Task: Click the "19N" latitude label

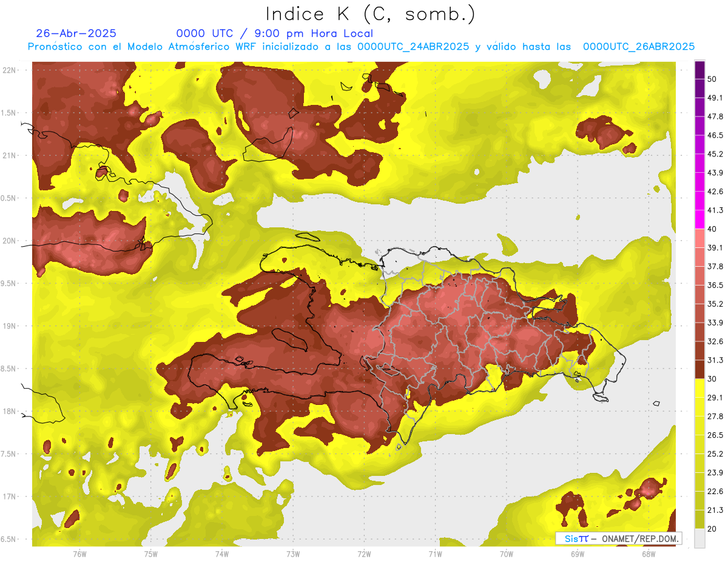Action: (10, 326)
